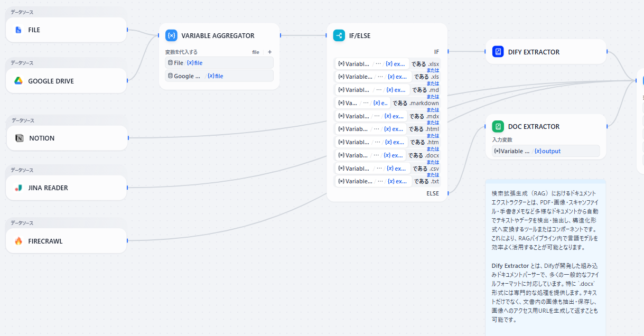Viewport: 644px width, 336px height.
Task: Click the Google Drive logo icon
Action: tap(18, 81)
